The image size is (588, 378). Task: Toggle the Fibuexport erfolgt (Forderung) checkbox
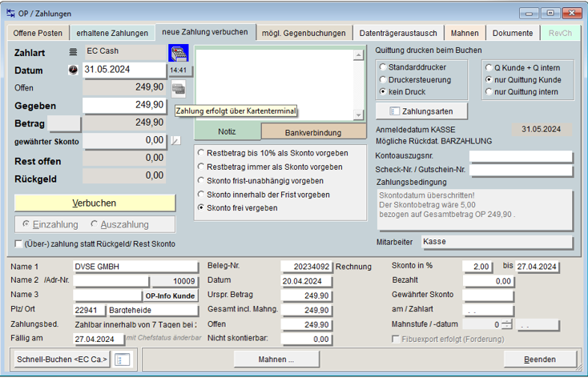pos(395,339)
